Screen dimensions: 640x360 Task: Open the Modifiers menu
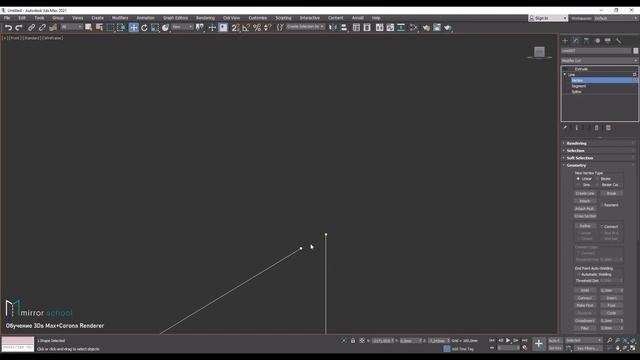[120, 18]
